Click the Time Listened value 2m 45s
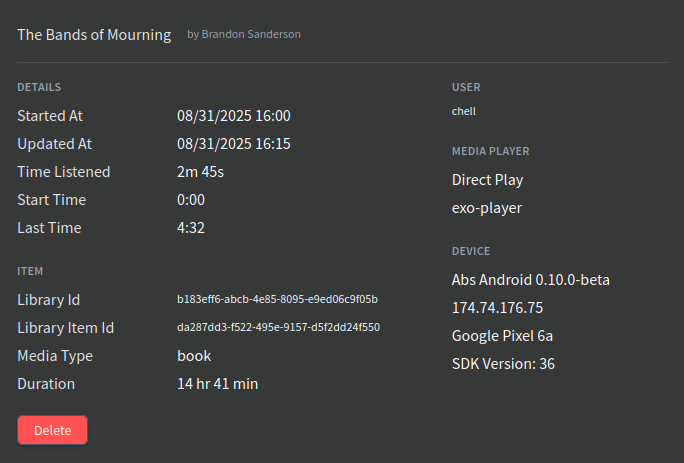The height and width of the screenshot is (463, 684). point(201,172)
